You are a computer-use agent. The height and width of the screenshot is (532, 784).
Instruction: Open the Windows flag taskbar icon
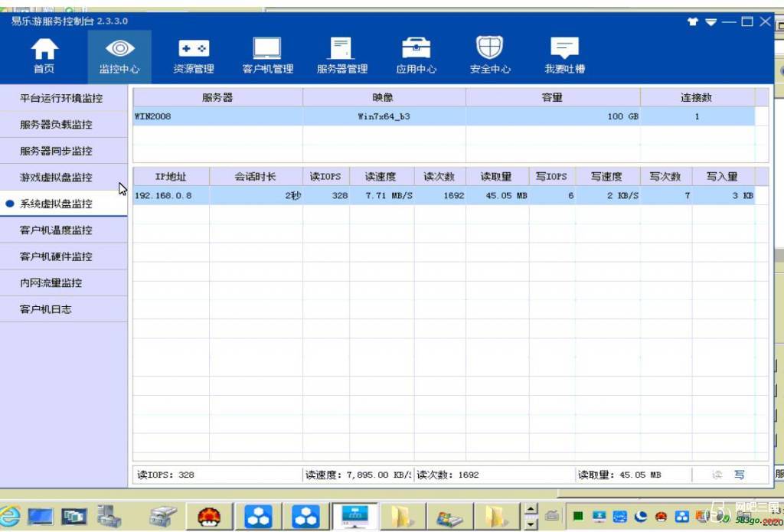click(449, 517)
